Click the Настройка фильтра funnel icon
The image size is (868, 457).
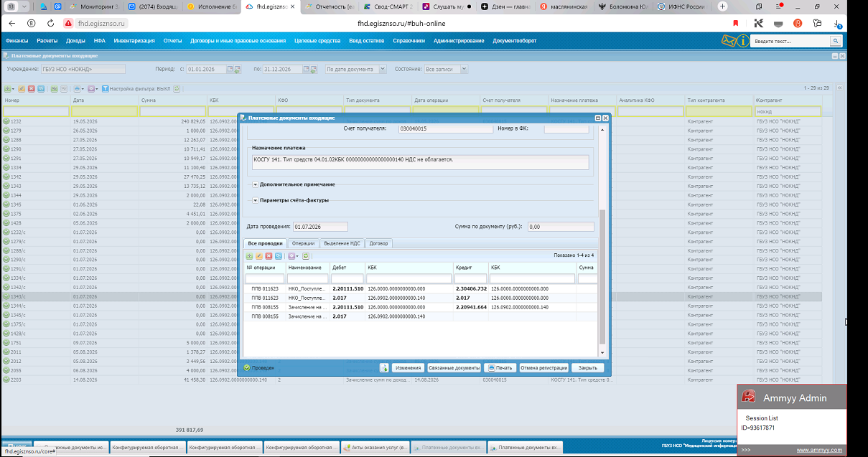pos(105,89)
